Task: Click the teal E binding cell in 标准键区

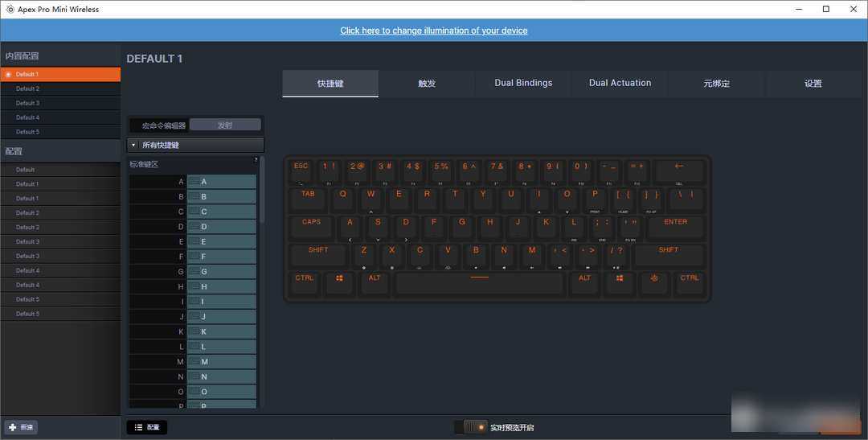Action: pyautogui.click(x=222, y=241)
